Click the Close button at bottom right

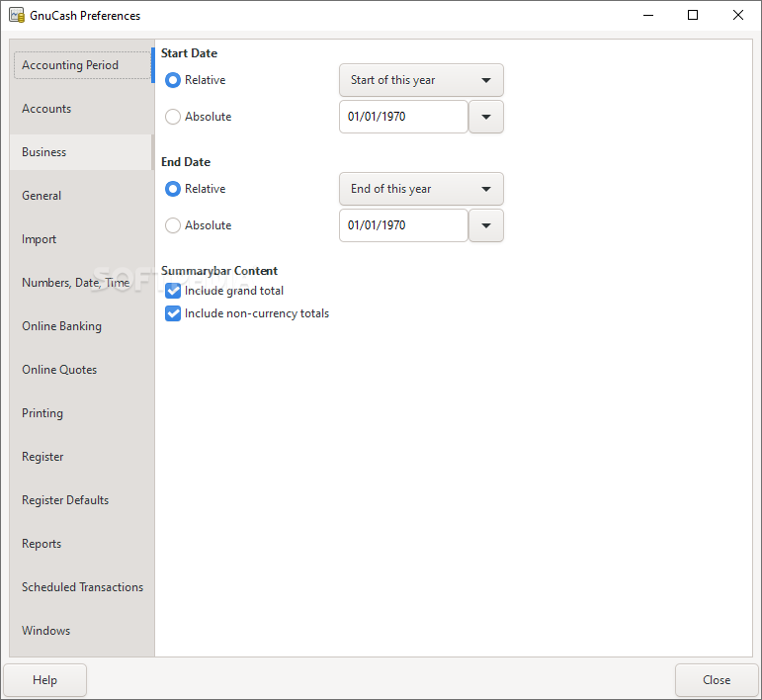pyautogui.click(x=717, y=680)
